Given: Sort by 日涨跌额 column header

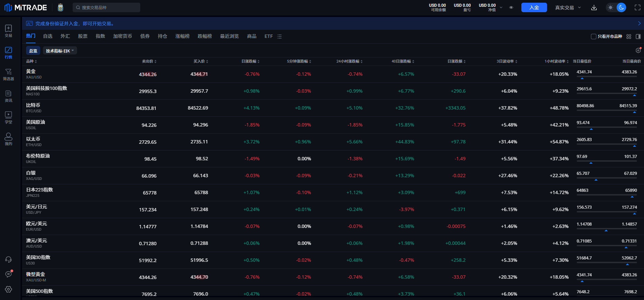Looking at the screenshot, I should 456,61.
